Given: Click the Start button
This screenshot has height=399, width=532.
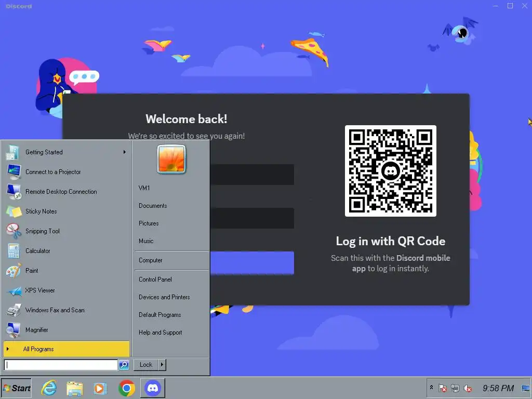Looking at the screenshot, I should (16, 388).
